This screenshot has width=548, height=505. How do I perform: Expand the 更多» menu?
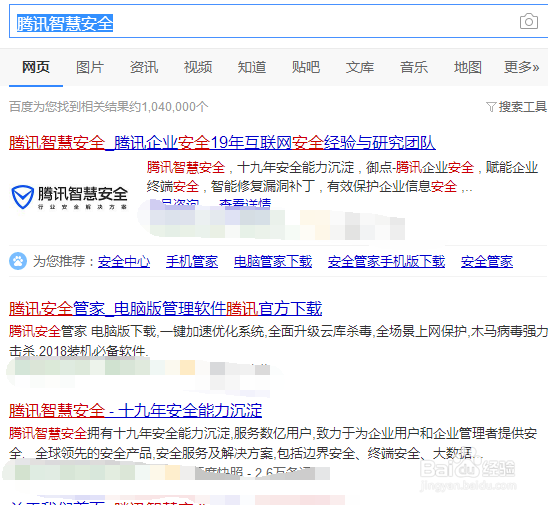coord(521,67)
